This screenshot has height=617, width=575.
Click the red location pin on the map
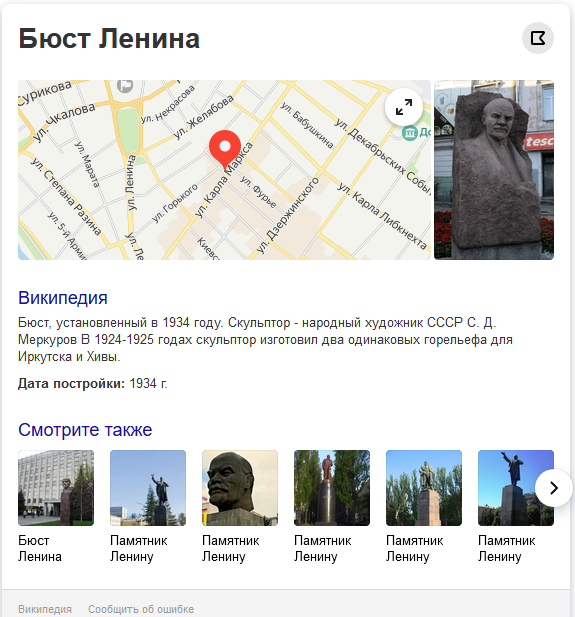pos(225,150)
